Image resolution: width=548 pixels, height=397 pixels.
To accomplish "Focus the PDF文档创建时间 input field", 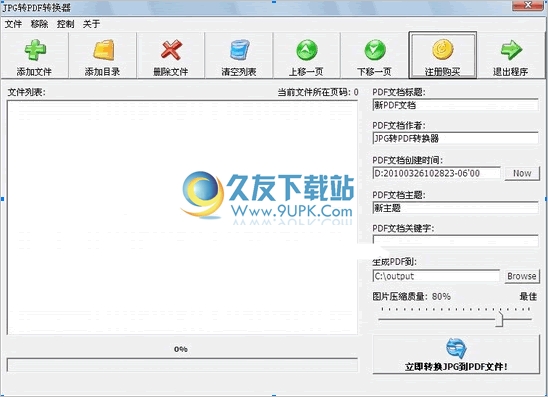I will click(437, 173).
